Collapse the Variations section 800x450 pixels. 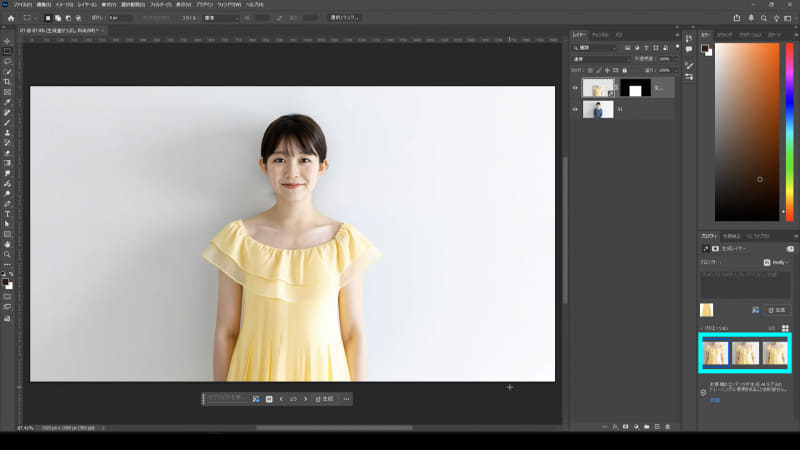[x=702, y=328]
